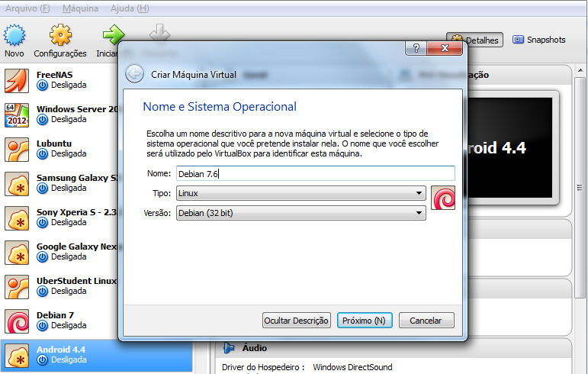Close the Criar Máquina Virtual dialog
588x374 pixels.
coord(445,48)
